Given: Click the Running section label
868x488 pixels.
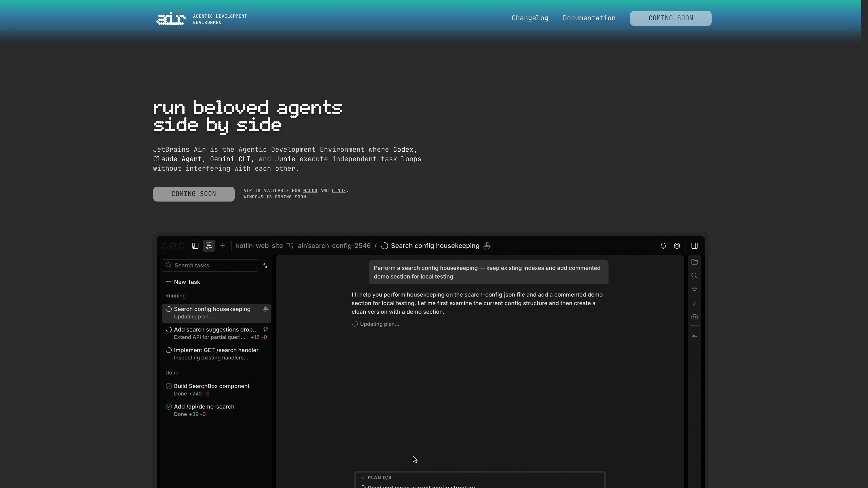Looking at the screenshot, I should click(x=175, y=296).
